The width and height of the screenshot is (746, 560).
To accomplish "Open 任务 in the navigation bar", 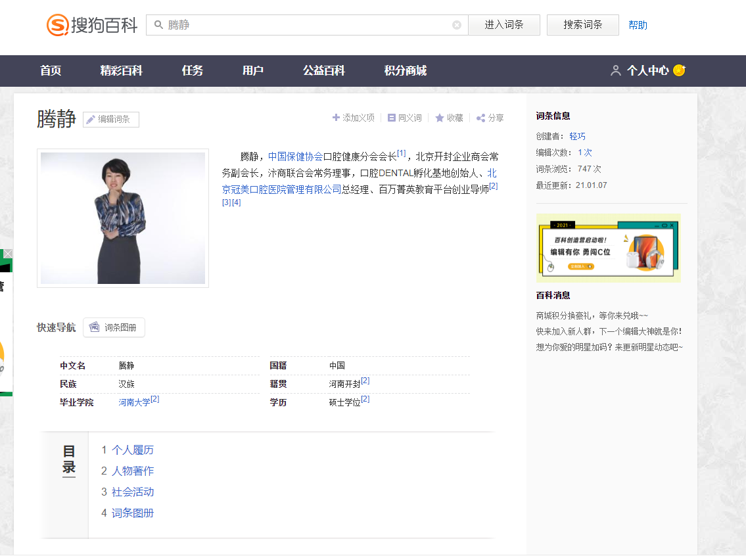I will (x=192, y=70).
